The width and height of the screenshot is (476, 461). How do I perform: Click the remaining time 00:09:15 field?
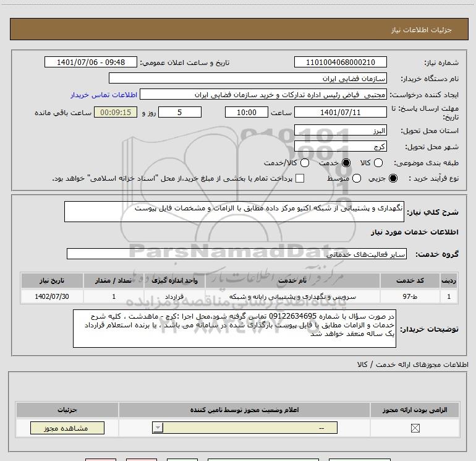click(116, 112)
